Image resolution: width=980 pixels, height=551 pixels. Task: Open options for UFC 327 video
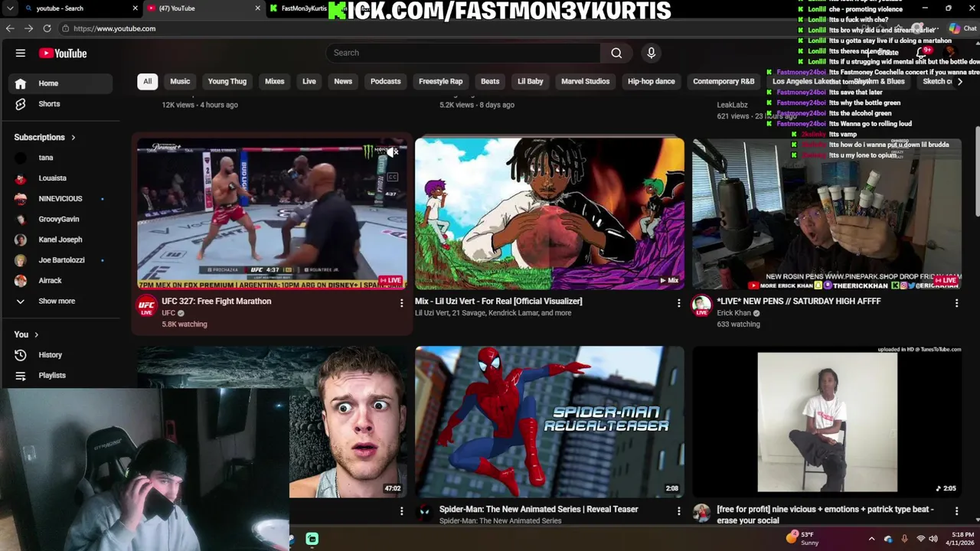click(x=401, y=303)
